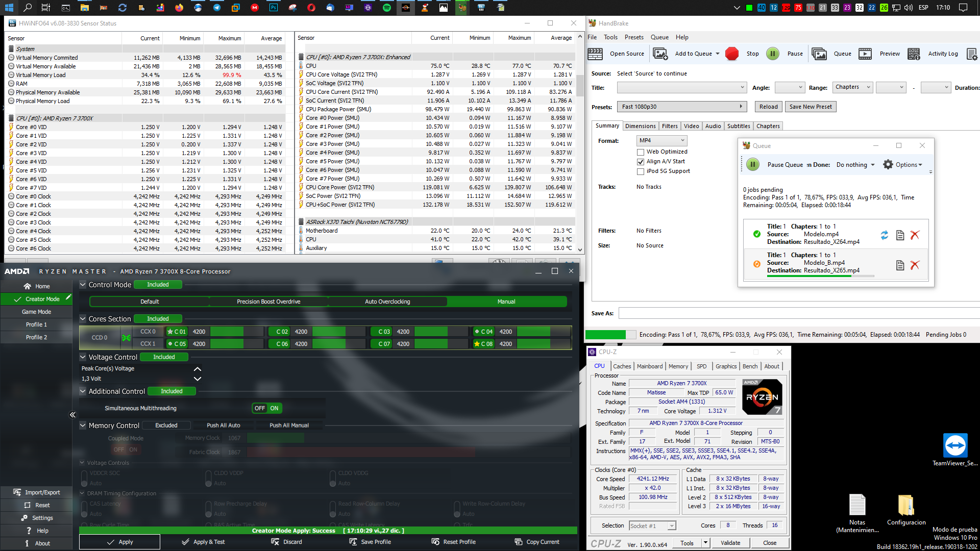Open the Activity Log icon
The image size is (980, 551).
point(914,54)
